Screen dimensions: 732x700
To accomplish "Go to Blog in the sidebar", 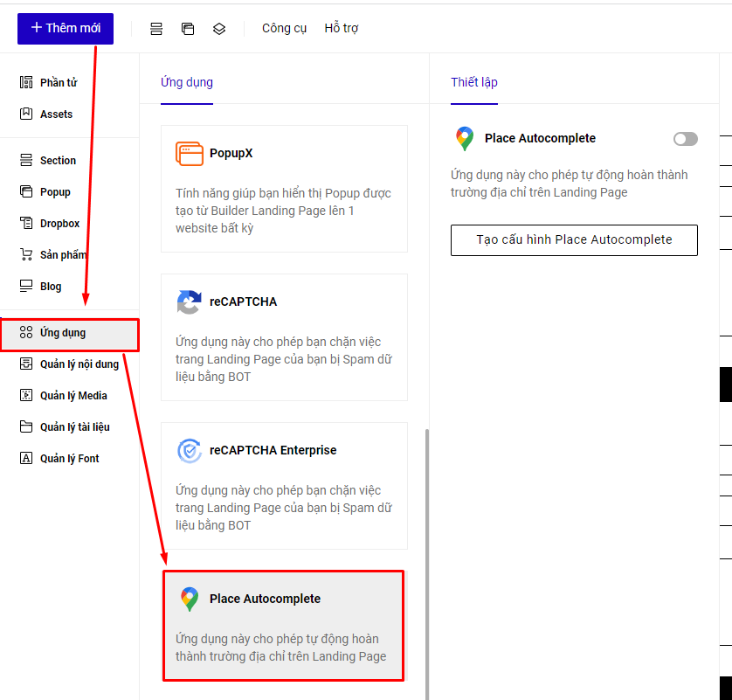I will [x=51, y=287].
